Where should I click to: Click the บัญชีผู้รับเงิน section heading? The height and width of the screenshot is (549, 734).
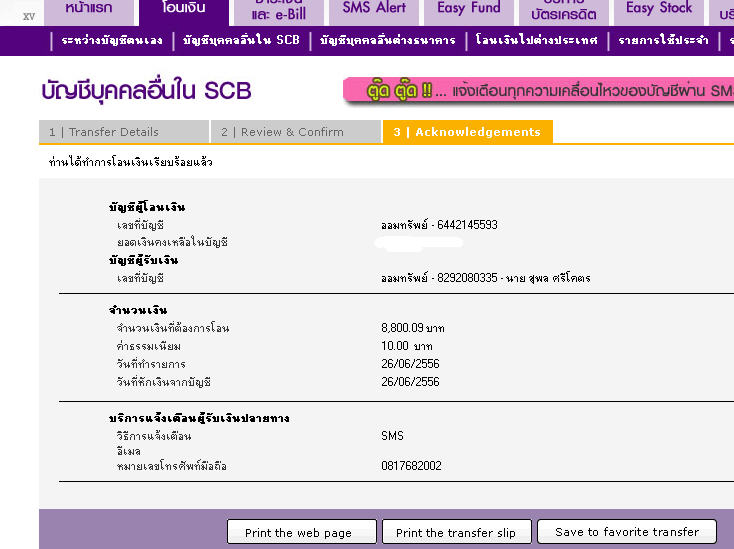pyautogui.click(x=143, y=260)
